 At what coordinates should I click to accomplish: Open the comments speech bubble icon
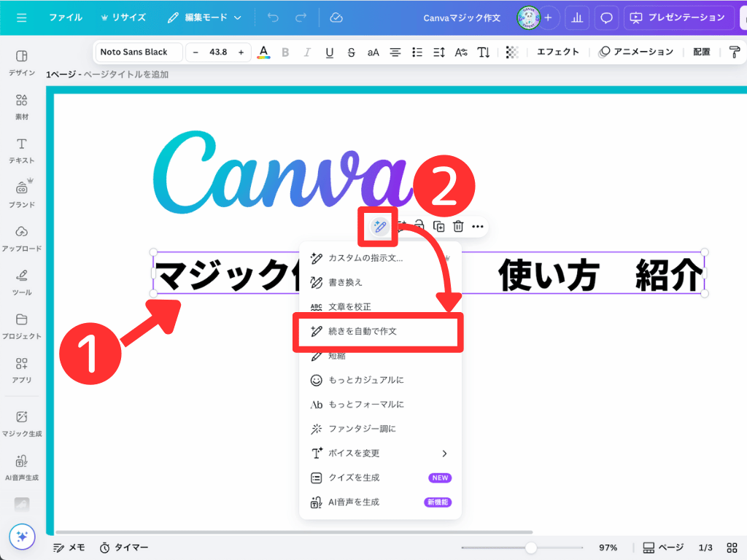tap(606, 17)
